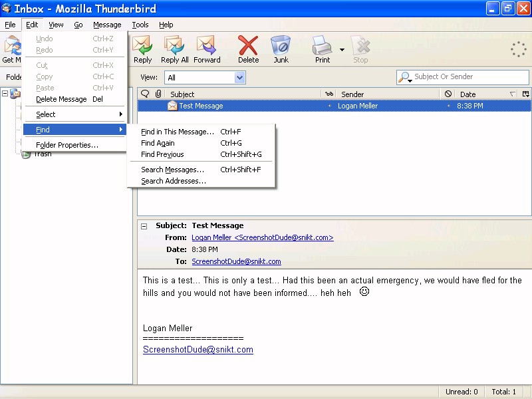Image resolution: width=532 pixels, height=399 pixels.
Task: Expand the Select submenu
Action: [x=74, y=114]
